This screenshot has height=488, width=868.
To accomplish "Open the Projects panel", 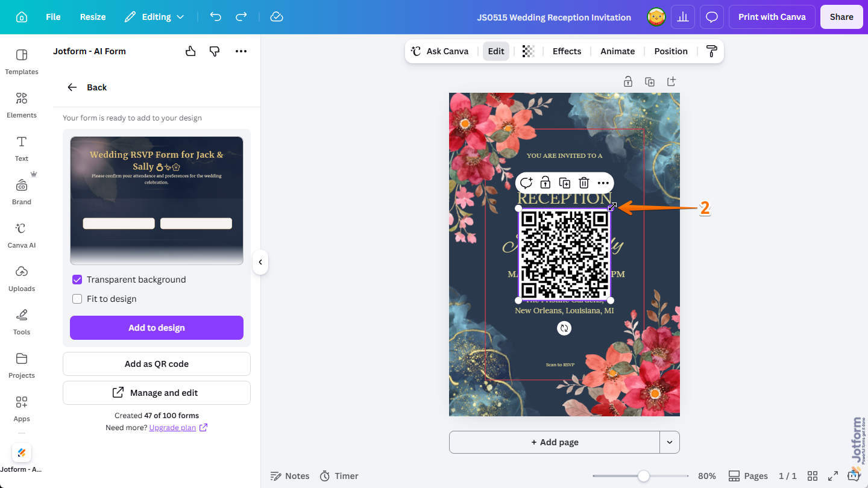I will click(x=22, y=366).
